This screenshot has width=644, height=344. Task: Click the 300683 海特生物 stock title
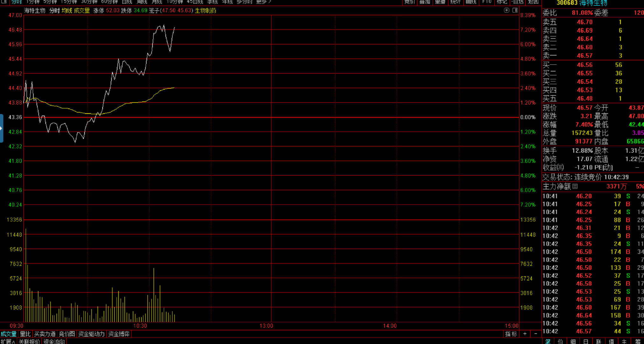[x=582, y=3]
